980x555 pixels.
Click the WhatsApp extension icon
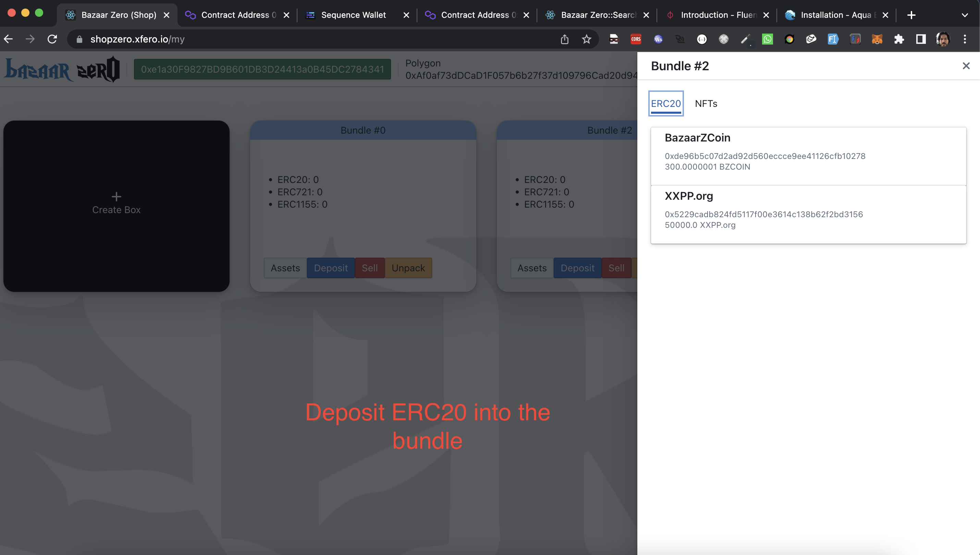coord(767,39)
